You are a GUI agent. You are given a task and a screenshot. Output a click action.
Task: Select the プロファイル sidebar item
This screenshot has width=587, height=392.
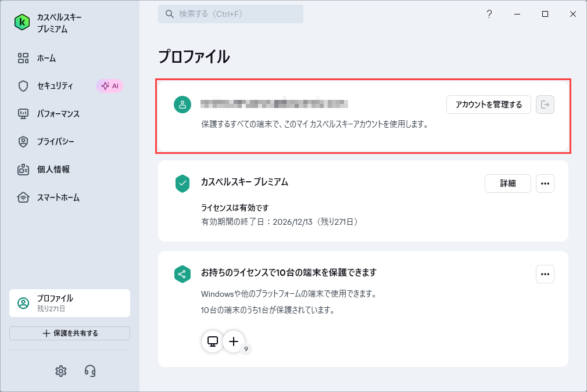point(70,303)
